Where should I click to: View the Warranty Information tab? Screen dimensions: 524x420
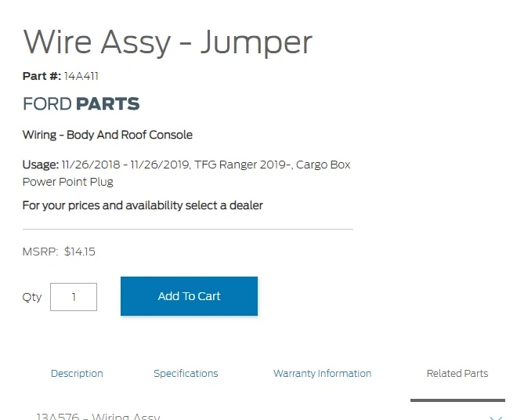pos(322,374)
